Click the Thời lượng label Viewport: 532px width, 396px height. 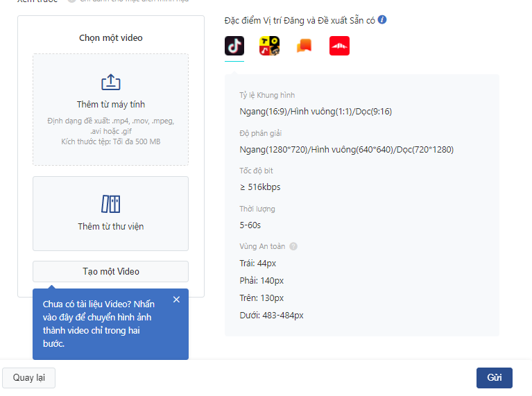point(257,209)
